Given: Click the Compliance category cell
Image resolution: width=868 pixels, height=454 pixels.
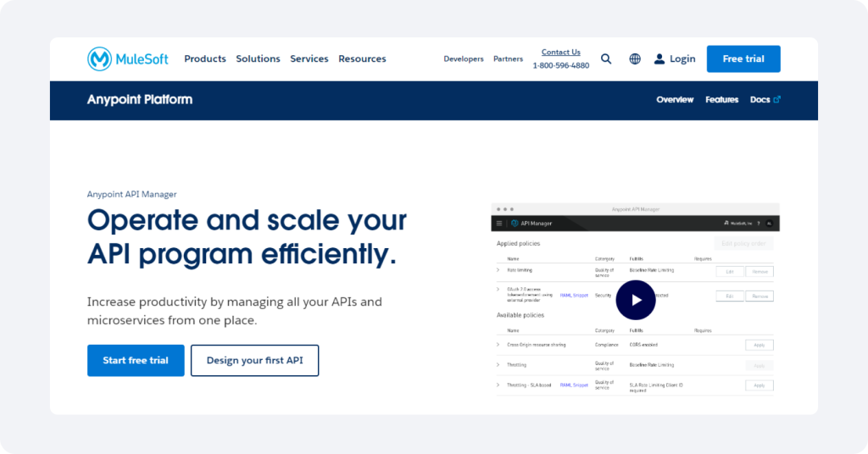Looking at the screenshot, I should coord(607,345).
